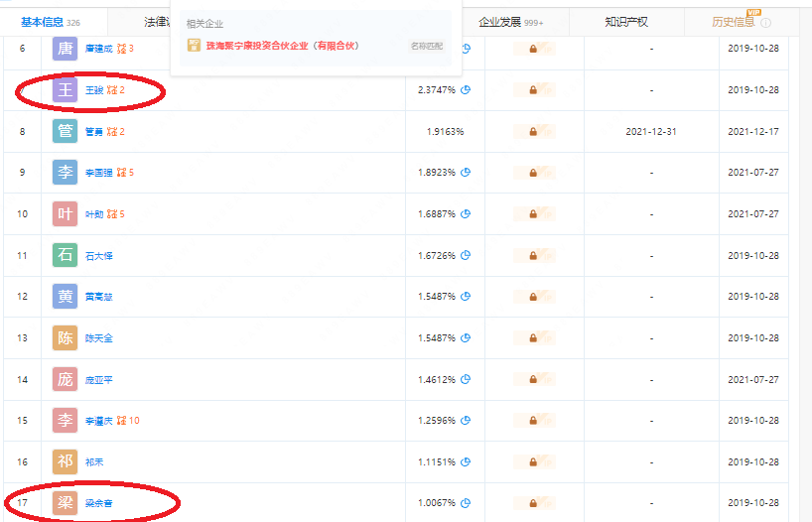Click the pie chart icon beside 2.3747%

pyautogui.click(x=466, y=90)
